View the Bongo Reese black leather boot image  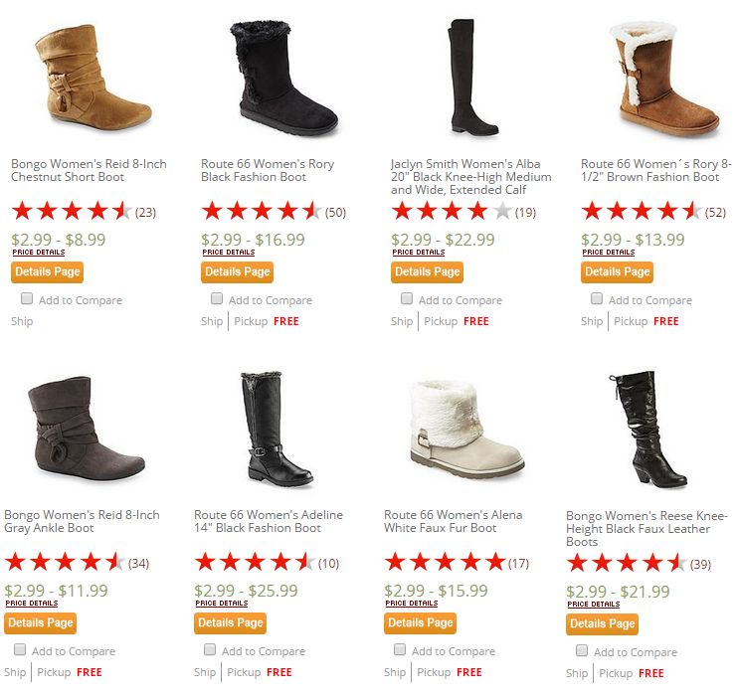(x=647, y=429)
